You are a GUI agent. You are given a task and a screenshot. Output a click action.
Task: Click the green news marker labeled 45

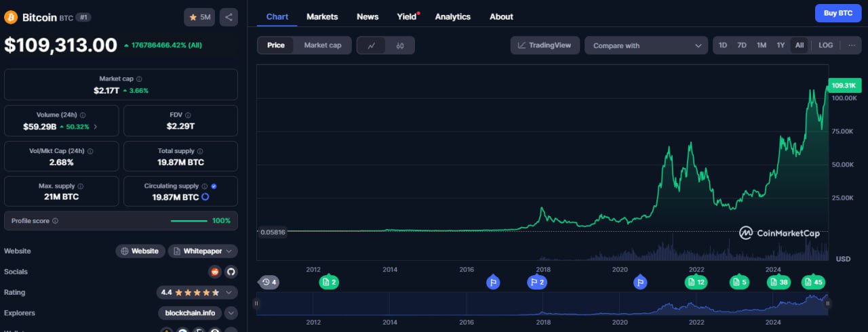coord(812,282)
